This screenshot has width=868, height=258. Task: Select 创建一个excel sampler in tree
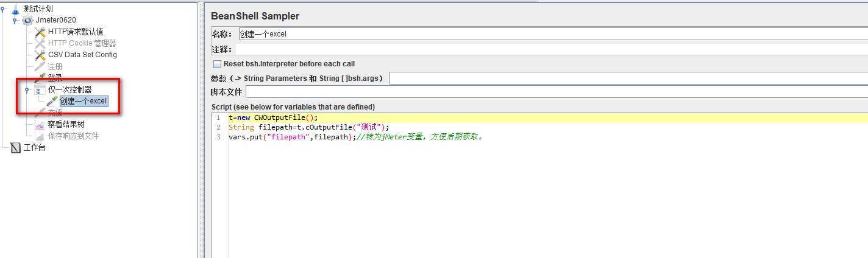84,101
